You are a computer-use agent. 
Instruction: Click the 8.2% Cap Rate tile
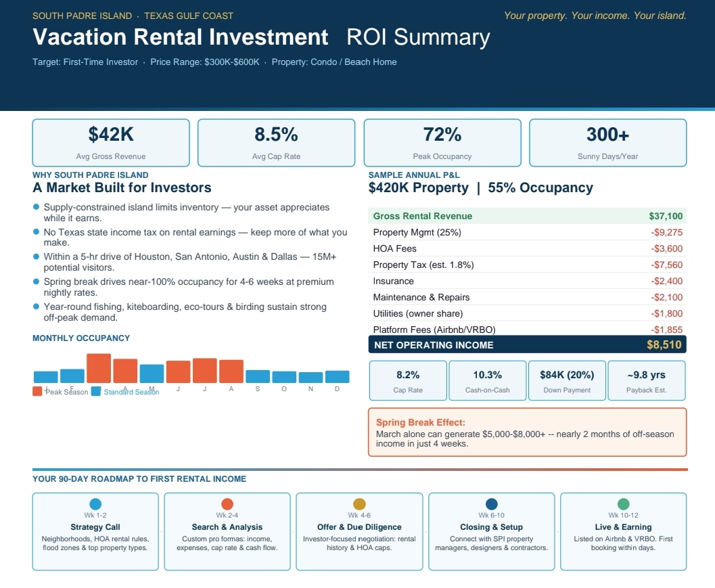408,380
